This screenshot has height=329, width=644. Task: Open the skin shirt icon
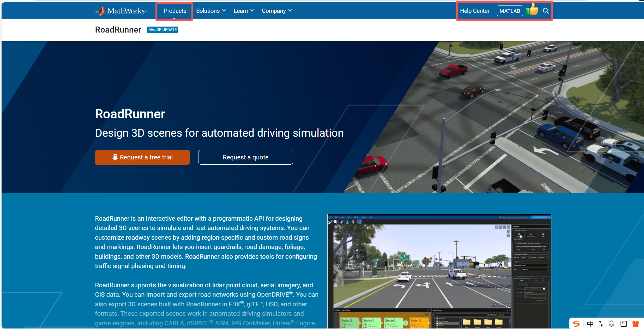[635, 324]
